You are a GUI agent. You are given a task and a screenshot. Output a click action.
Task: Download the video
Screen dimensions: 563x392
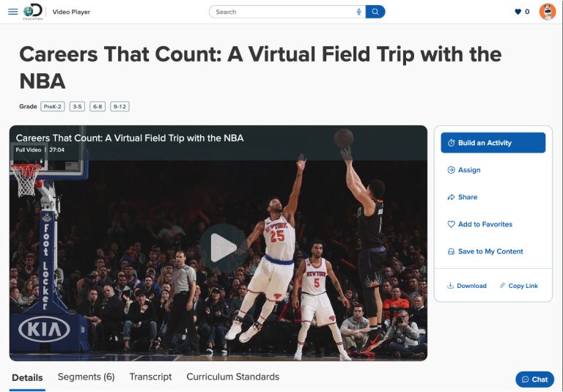(x=467, y=286)
